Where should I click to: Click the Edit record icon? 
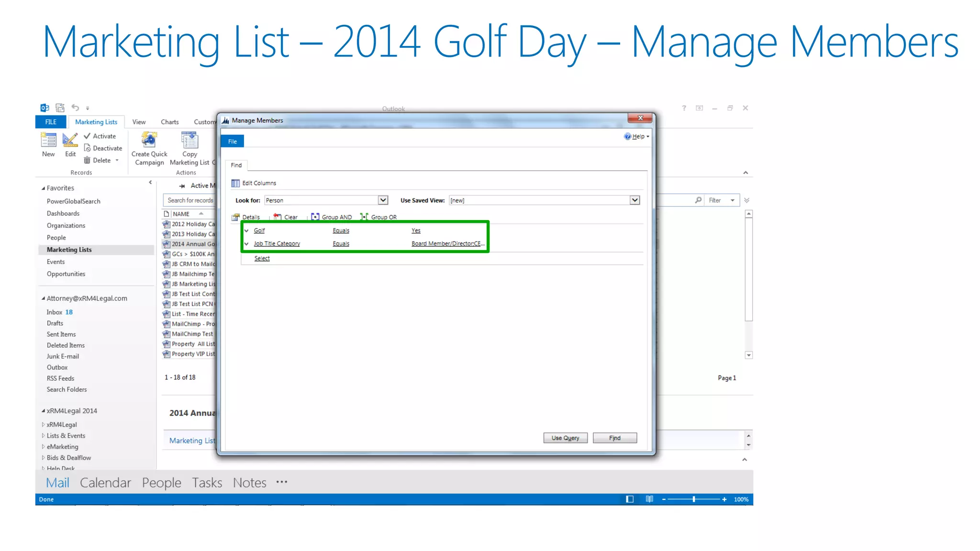[x=70, y=140]
